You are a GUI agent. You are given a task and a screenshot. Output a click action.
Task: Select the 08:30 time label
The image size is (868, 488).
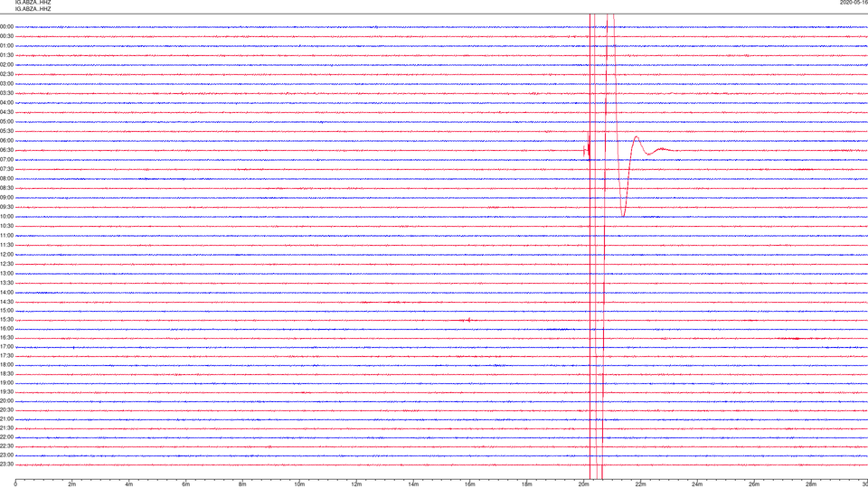6,188
